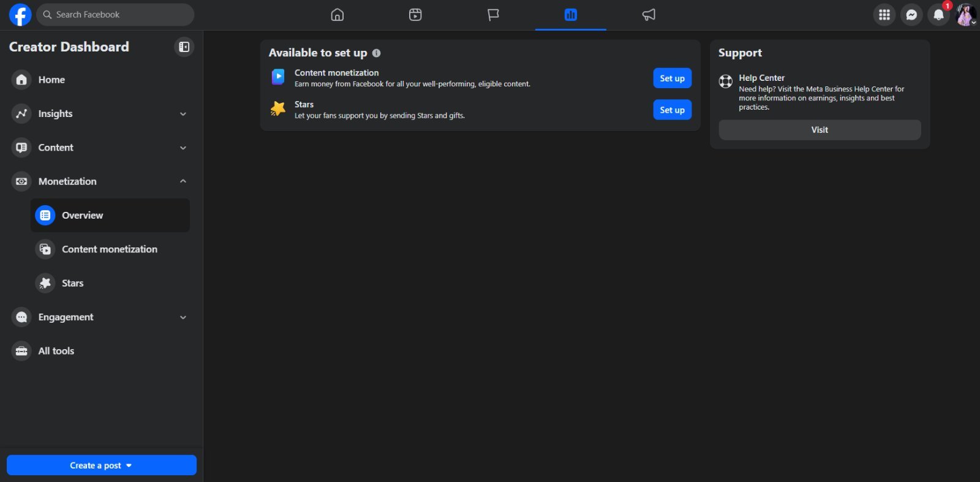Click the Content monetization play icon
Screen dimensions: 980x482
click(x=278, y=77)
